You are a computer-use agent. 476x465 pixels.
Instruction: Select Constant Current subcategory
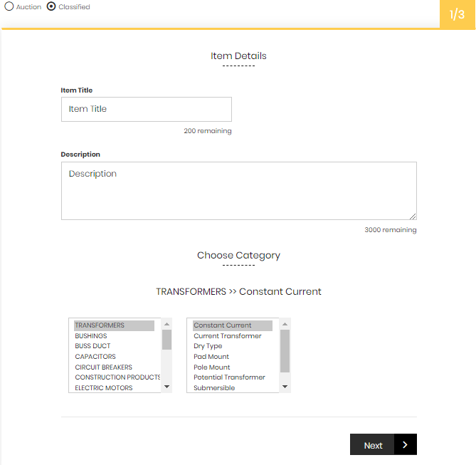tap(233, 325)
